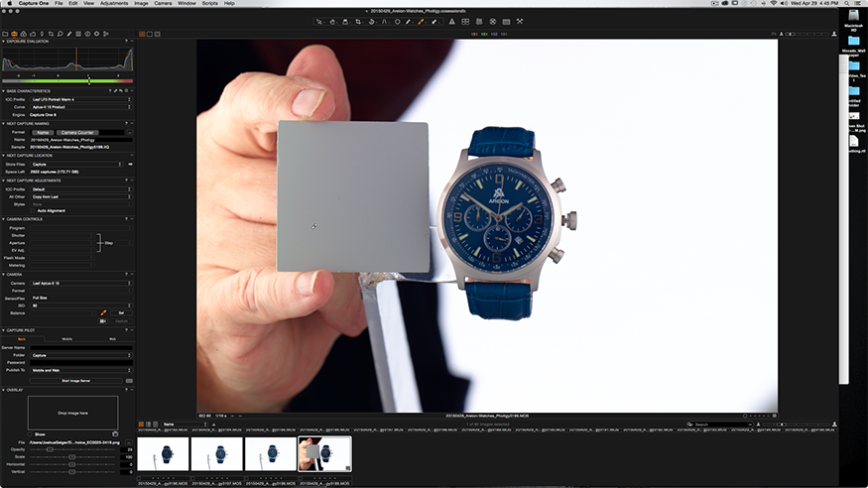Select the first watch thumbnail in the browser
Screen dimensions: 868x488
coord(163,453)
